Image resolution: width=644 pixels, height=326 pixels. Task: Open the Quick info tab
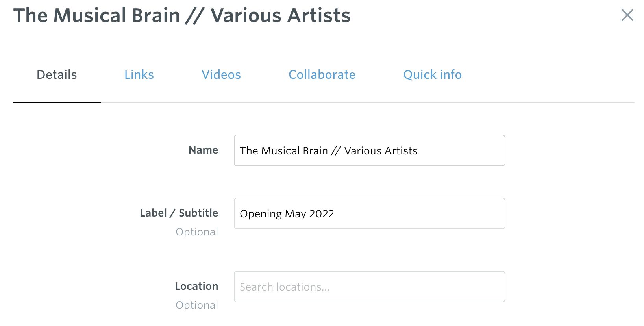click(433, 75)
